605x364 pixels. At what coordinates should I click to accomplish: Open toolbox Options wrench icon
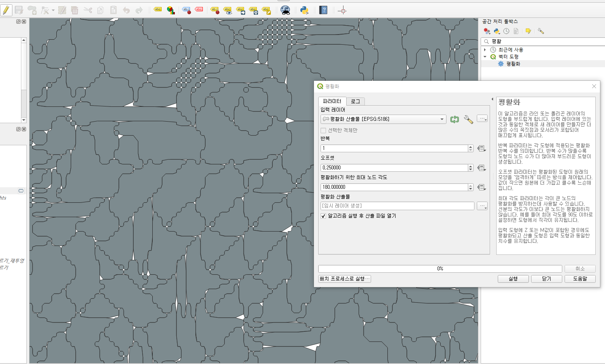[540, 31]
